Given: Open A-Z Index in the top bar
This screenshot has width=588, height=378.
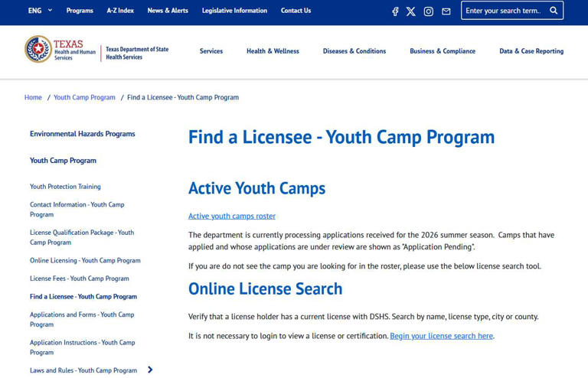Looking at the screenshot, I should coord(120,11).
